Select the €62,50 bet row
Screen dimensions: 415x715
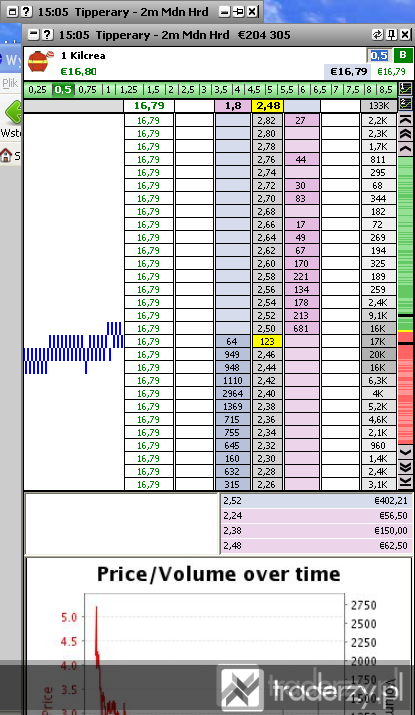316,545
